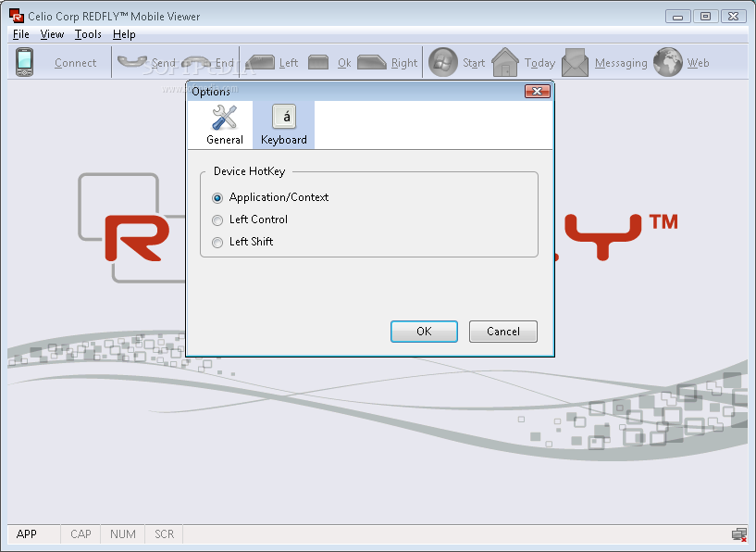The width and height of the screenshot is (756, 552).
Task: Click the Messaging envelope icon
Action: coord(576,62)
